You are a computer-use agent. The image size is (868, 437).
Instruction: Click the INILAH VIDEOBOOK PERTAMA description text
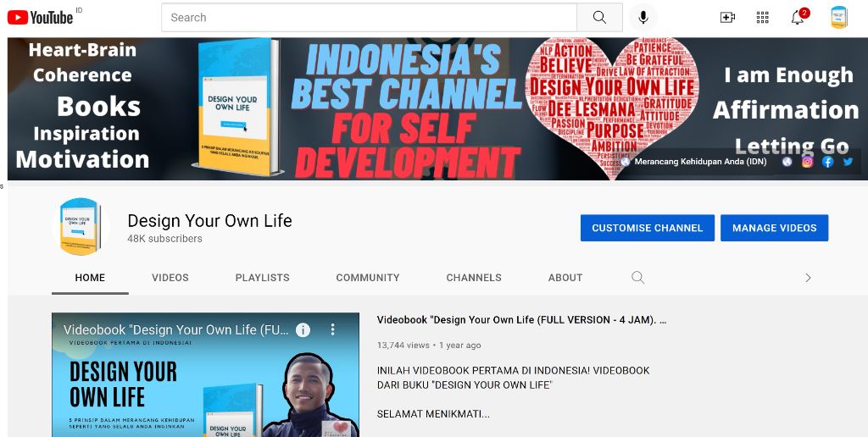click(513, 378)
